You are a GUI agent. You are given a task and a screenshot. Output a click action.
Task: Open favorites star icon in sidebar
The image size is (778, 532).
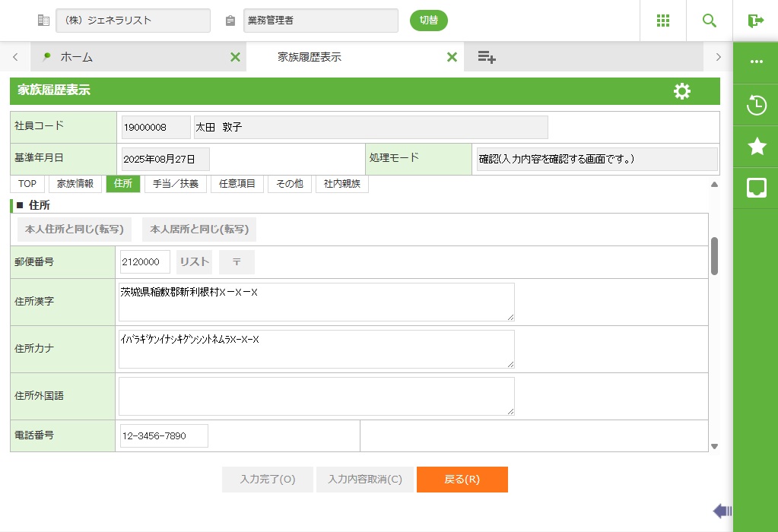coord(756,147)
